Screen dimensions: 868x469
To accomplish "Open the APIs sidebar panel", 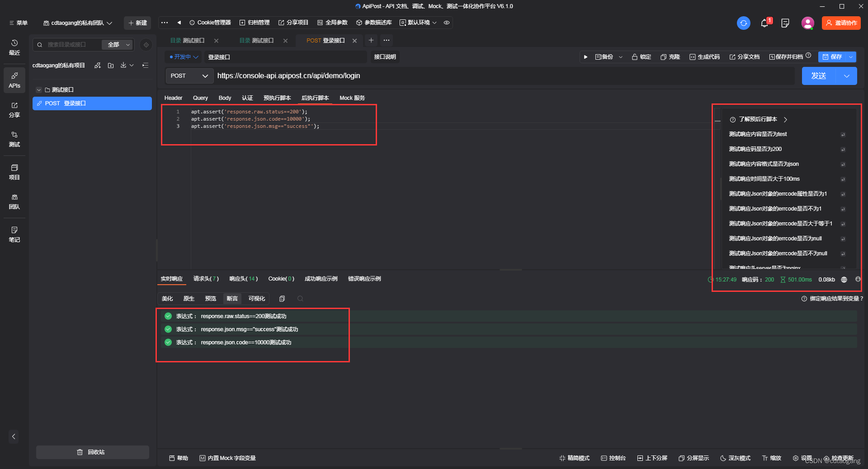I will click(14, 80).
